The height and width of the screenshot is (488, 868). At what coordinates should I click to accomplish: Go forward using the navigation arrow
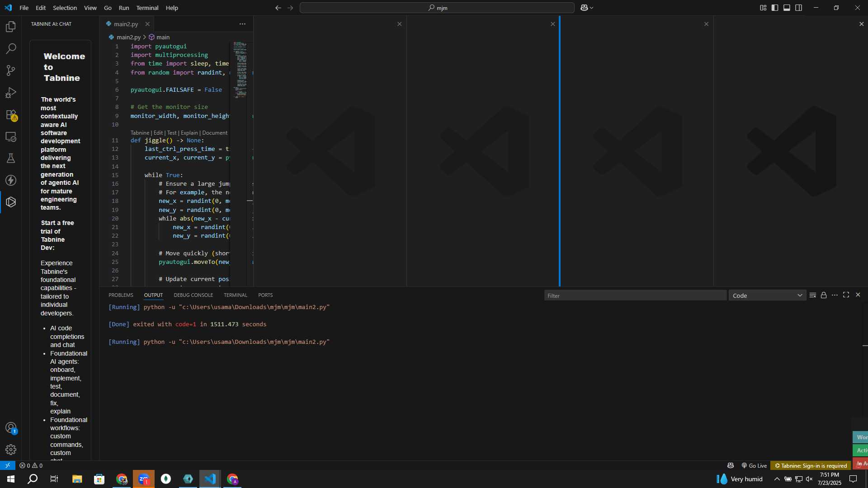coord(290,8)
